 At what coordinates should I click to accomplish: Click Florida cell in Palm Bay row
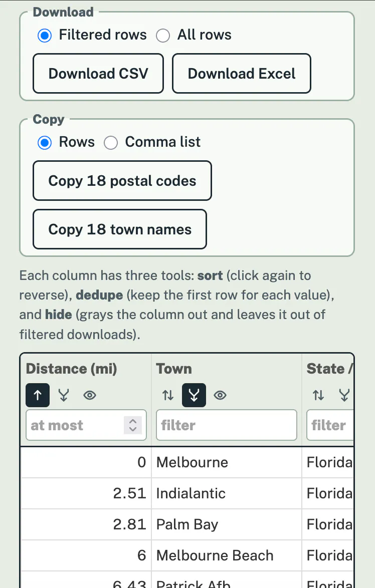click(x=328, y=524)
